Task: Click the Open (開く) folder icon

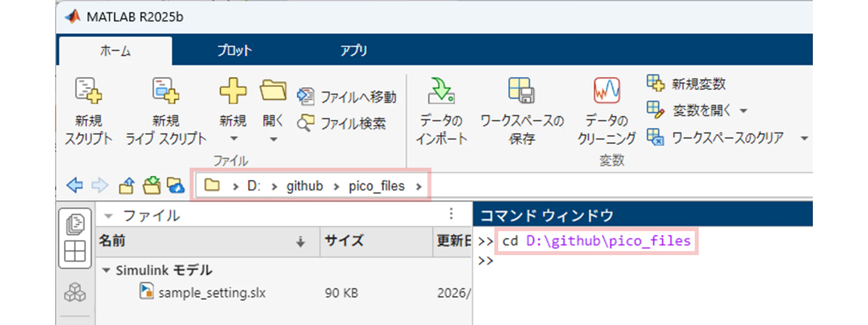Action: click(273, 90)
